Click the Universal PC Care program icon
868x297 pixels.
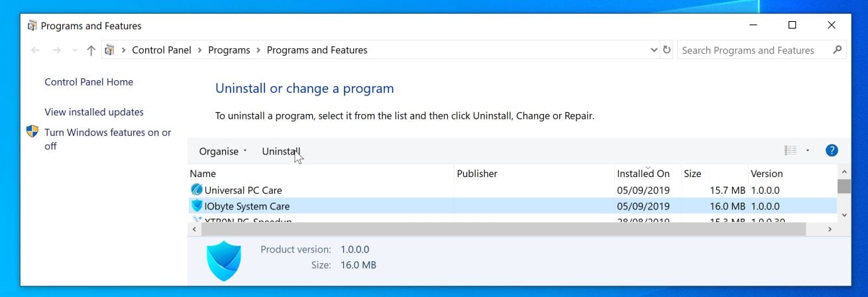click(197, 190)
